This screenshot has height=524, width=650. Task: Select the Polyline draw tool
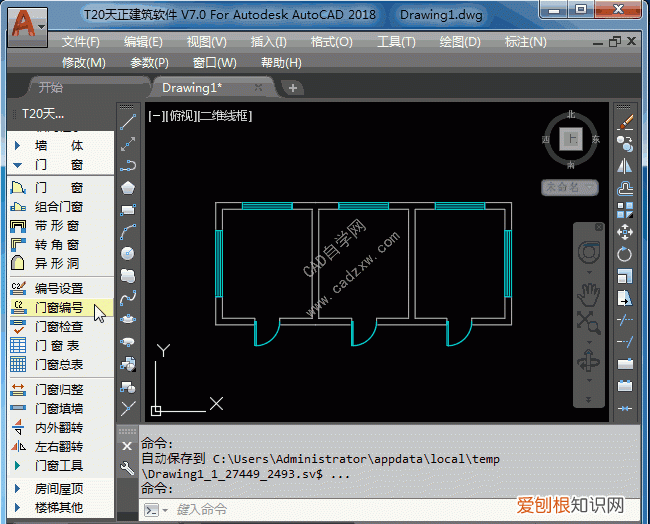click(128, 165)
